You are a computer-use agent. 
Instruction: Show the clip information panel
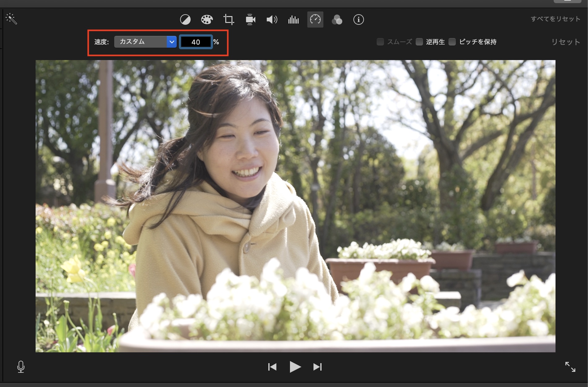(358, 20)
